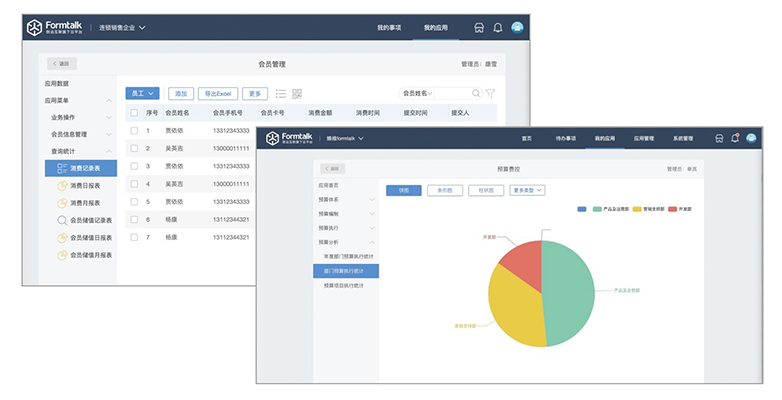The height and width of the screenshot is (400, 782).
Task: Click the 导出Excel button
Action: coord(218,93)
